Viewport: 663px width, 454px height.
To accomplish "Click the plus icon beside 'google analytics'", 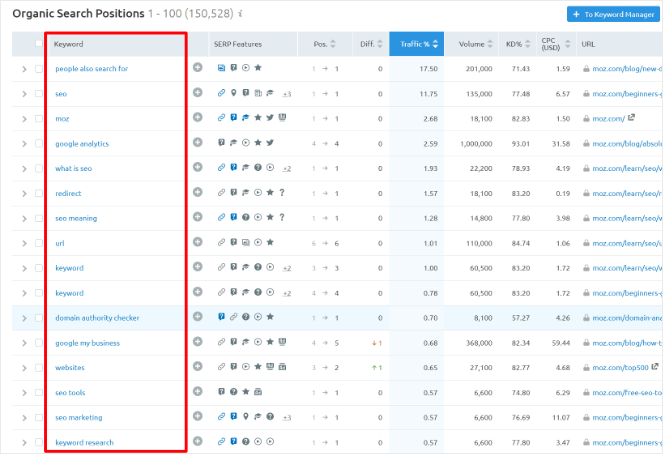I will coord(197,142).
